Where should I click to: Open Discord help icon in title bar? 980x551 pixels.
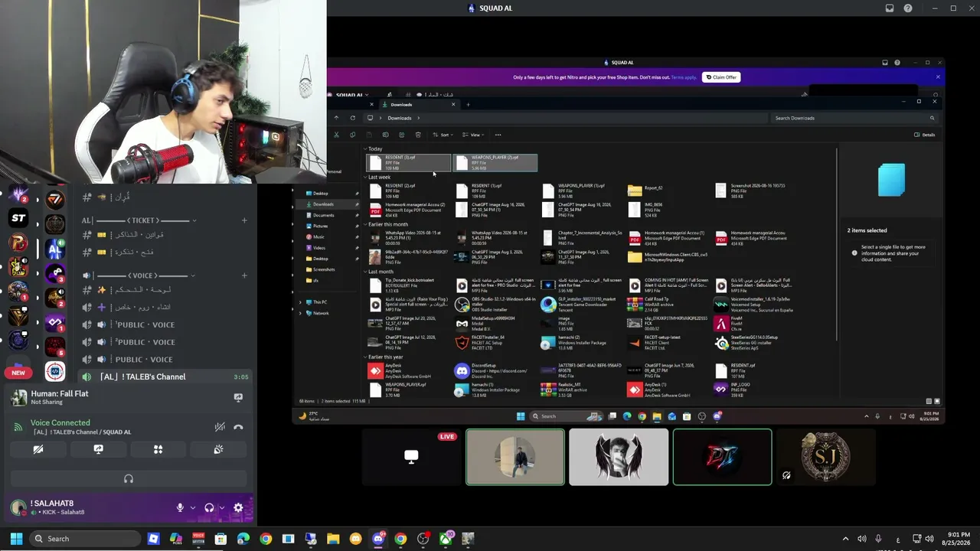point(908,8)
